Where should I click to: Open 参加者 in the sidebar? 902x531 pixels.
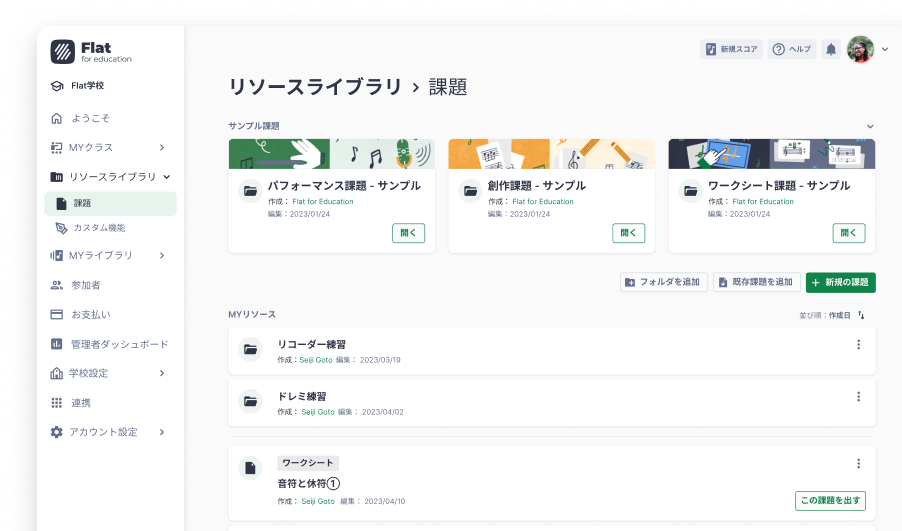[x=86, y=285]
